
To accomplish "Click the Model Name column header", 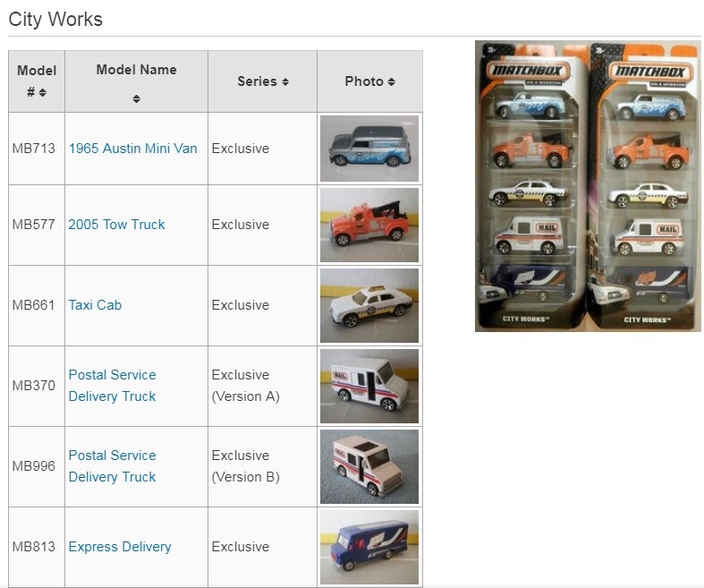I will click(137, 70).
